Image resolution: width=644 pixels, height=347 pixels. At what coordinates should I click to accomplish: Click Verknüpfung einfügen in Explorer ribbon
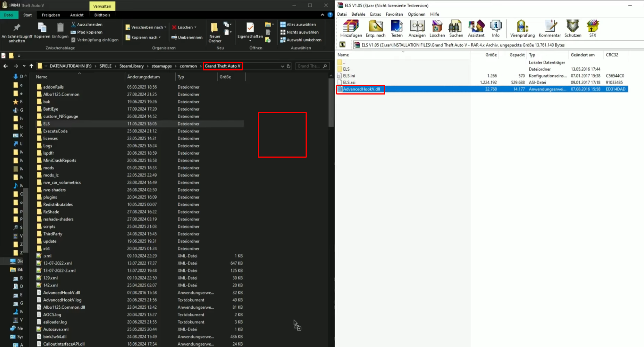pyautogui.click(x=95, y=40)
